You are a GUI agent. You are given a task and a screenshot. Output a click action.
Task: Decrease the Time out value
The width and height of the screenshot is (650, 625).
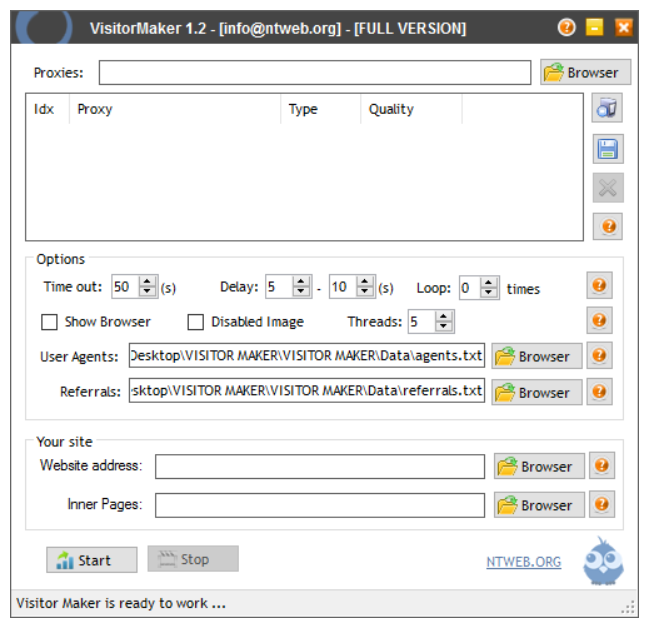147,292
